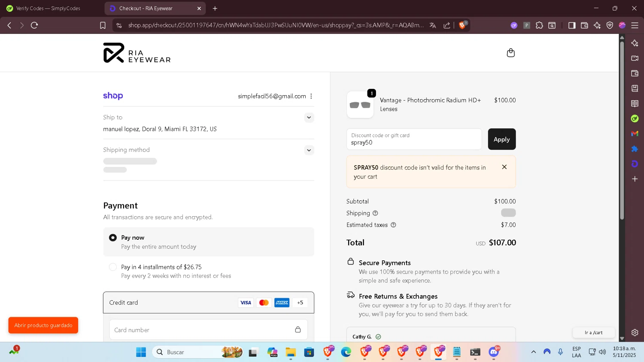The height and width of the screenshot is (362, 644).
Task: Open the site settings icon in address bar
Action: pos(119,25)
